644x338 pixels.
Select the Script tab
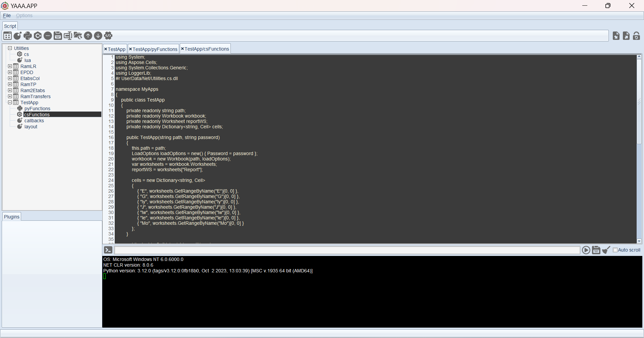pyautogui.click(x=10, y=26)
